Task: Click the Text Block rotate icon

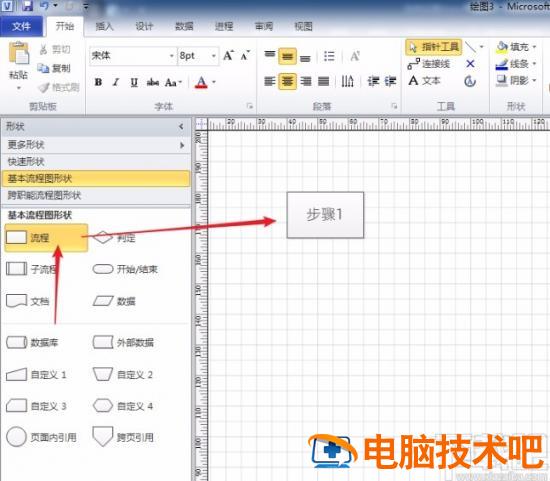Action: 470,81
